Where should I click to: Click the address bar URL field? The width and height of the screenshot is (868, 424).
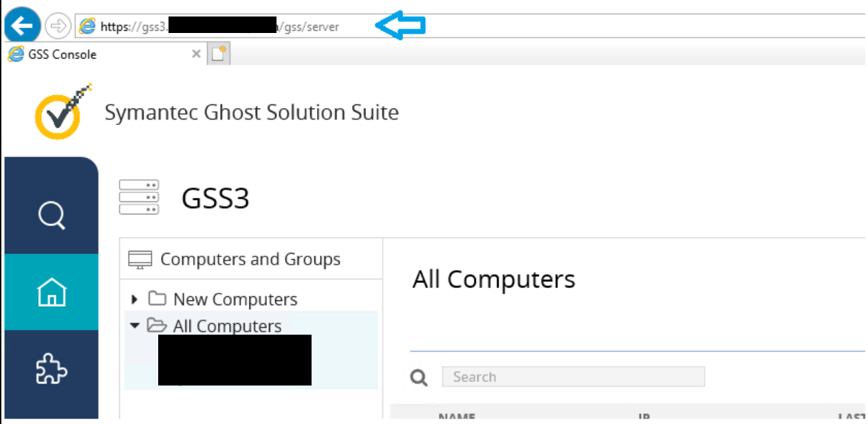(x=470, y=27)
